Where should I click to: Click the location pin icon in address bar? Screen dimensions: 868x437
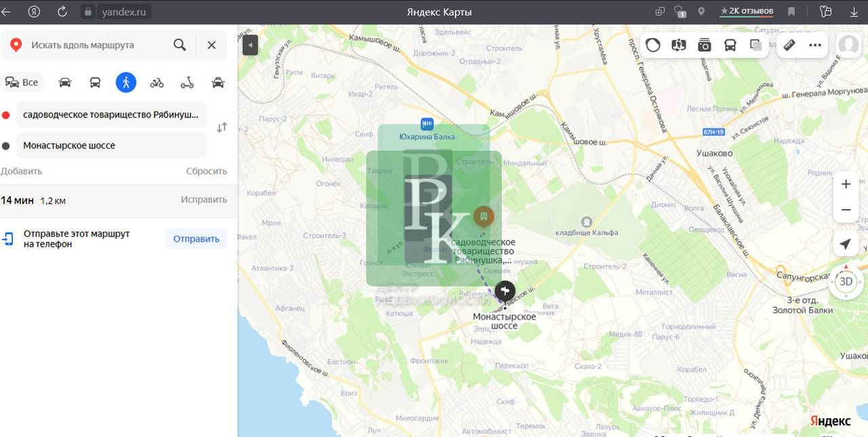(x=701, y=12)
